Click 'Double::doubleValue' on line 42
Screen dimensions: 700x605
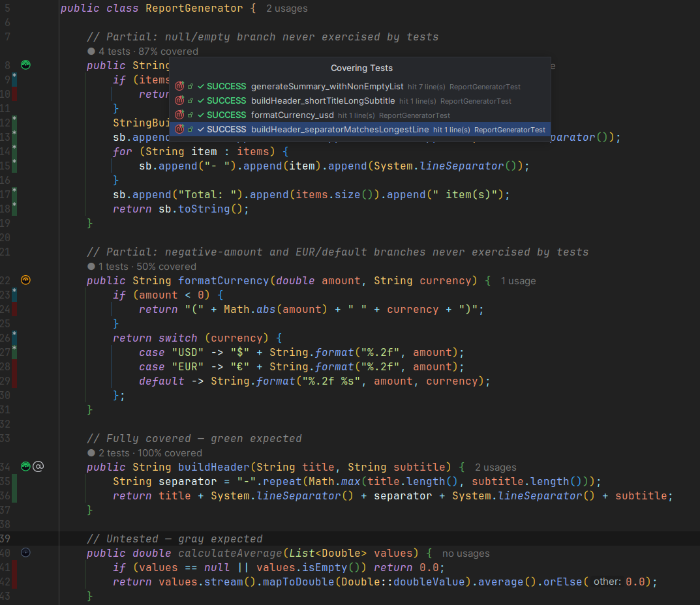click(x=403, y=582)
